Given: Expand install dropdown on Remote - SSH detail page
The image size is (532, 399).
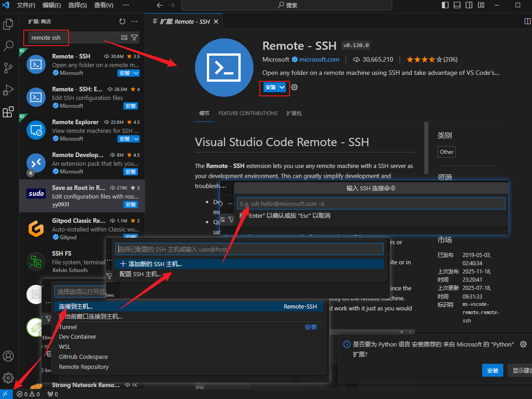Looking at the screenshot, I should coord(282,87).
